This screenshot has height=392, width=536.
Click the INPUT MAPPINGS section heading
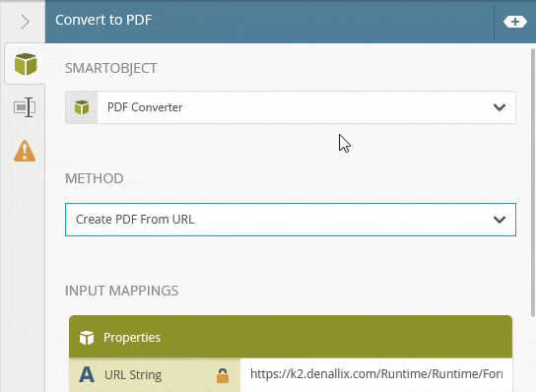pyautogui.click(x=122, y=291)
